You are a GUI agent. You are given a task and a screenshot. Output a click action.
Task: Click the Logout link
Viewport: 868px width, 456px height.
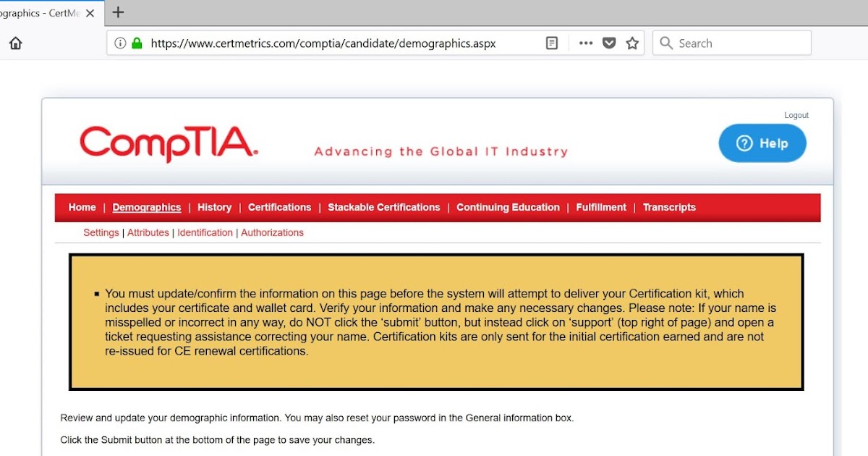pos(796,114)
